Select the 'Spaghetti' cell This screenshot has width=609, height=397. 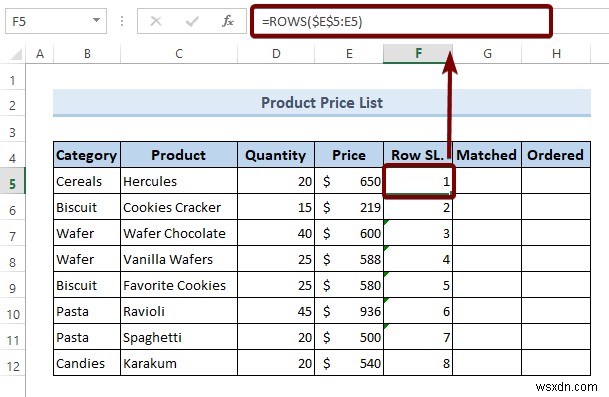click(x=179, y=337)
